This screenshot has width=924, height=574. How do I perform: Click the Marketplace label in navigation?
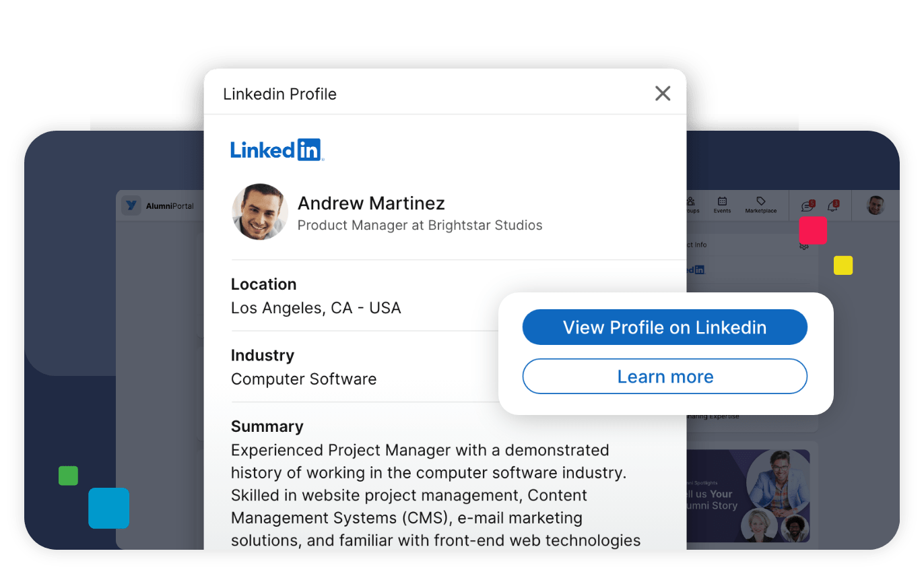(760, 211)
